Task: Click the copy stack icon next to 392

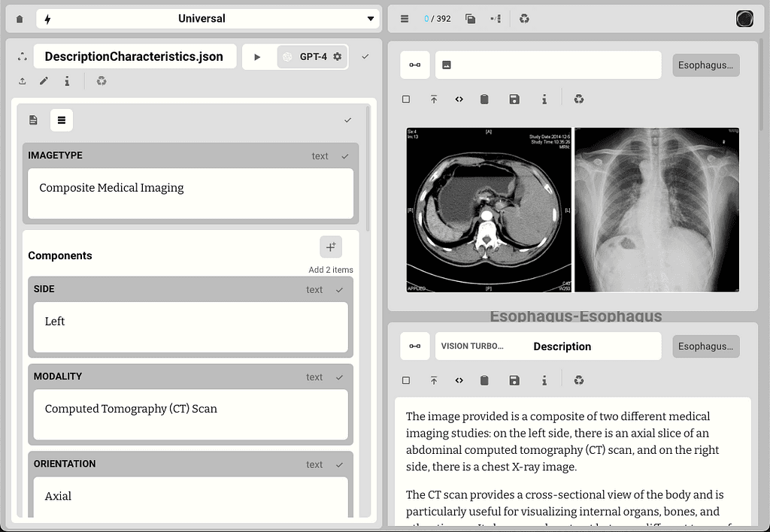Action: (470, 19)
